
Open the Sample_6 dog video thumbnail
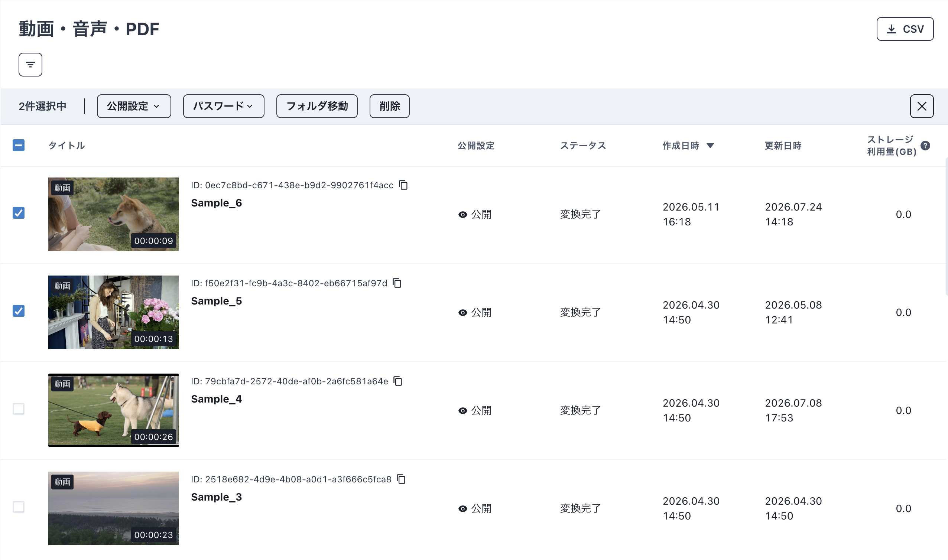click(114, 214)
